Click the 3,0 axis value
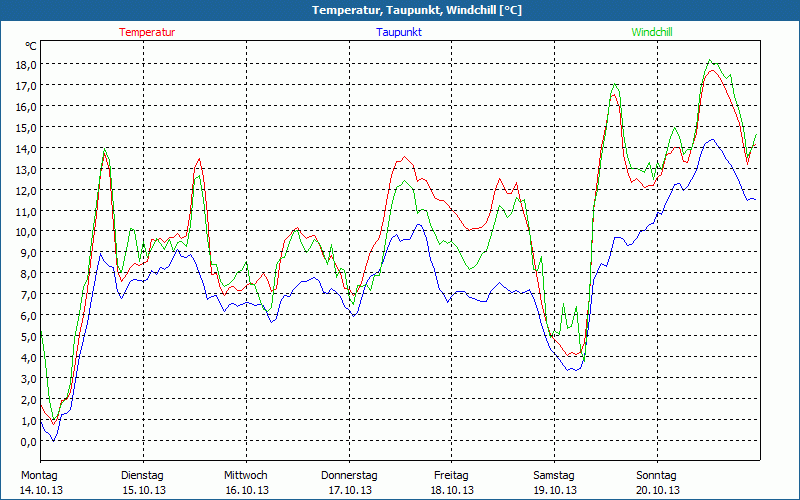Viewport: 800px width, 500px height. (x=30, y=379)
